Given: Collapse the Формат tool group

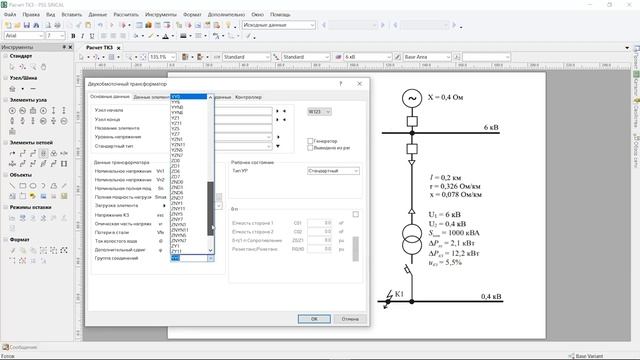Looking at the screenshot, I should click(x=5, y=240).
